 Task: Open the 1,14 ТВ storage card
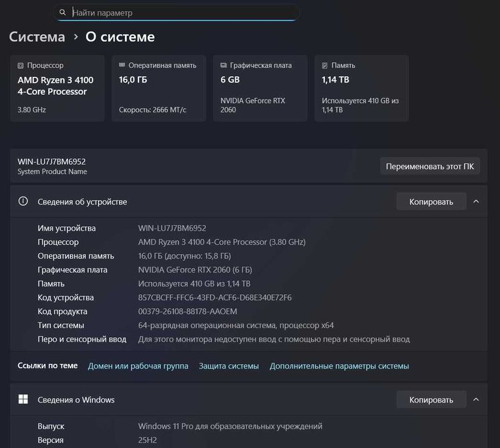coord(362,88)
